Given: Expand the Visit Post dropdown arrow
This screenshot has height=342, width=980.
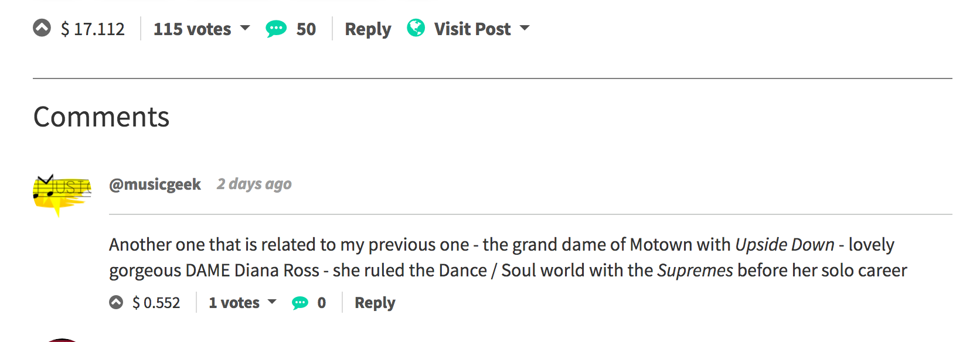Looking at the screenshot, I should (525, 28).
